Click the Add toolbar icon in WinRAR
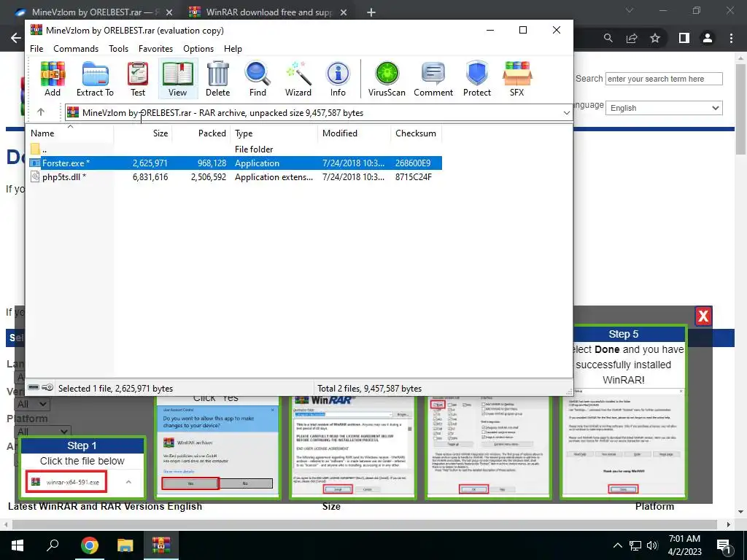This screenshot has width=747, height=560. click(x=53, y=79)
